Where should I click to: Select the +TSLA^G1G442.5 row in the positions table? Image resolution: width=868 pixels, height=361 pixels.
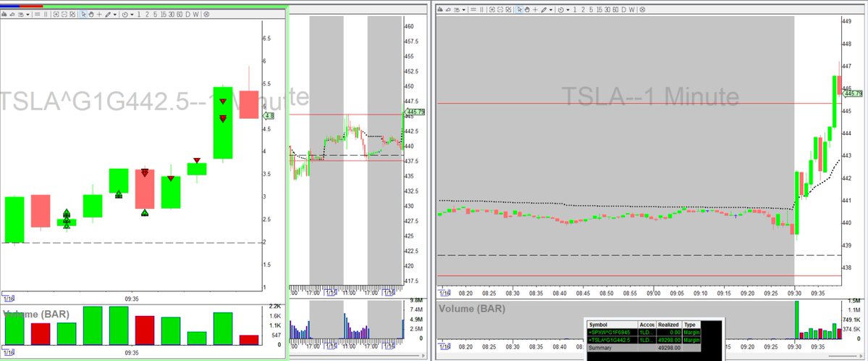tap(644, 340)
